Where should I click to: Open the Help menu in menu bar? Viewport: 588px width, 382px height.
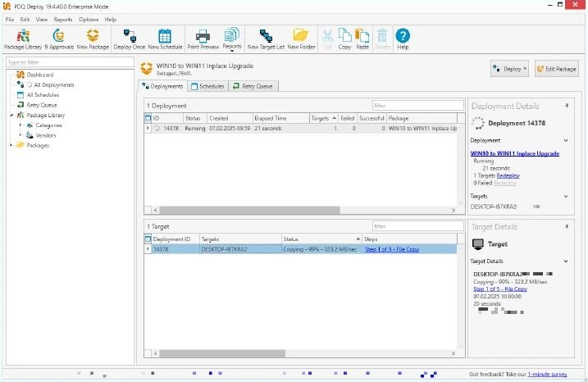click(x=110, y=20)
